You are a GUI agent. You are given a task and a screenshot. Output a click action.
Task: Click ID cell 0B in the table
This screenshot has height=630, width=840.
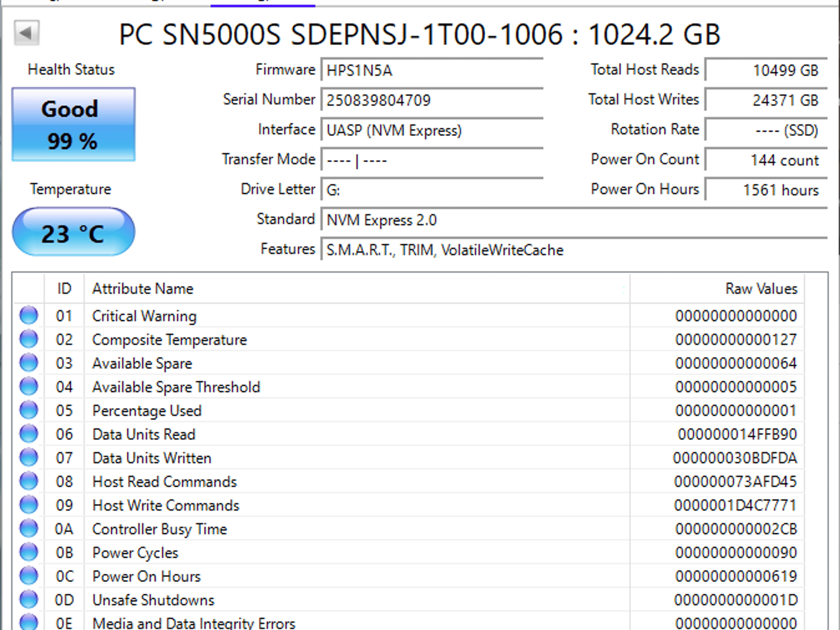coord(64,553)
